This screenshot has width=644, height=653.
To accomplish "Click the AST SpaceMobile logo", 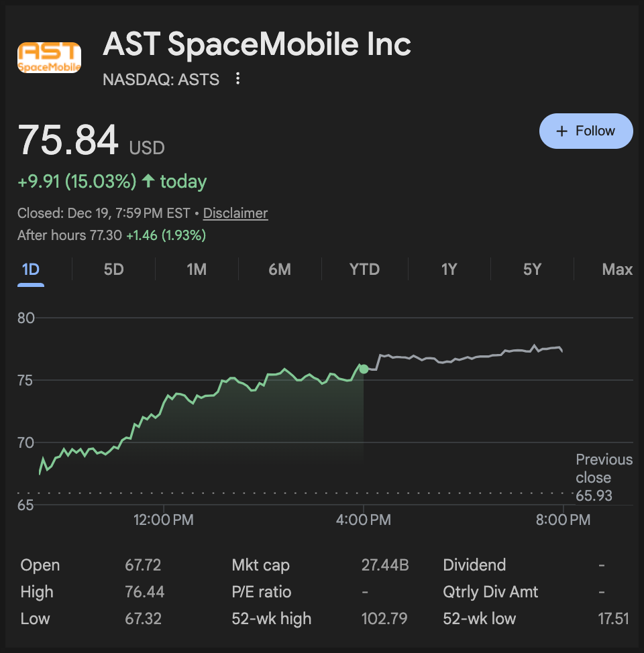I will (49, 58).
